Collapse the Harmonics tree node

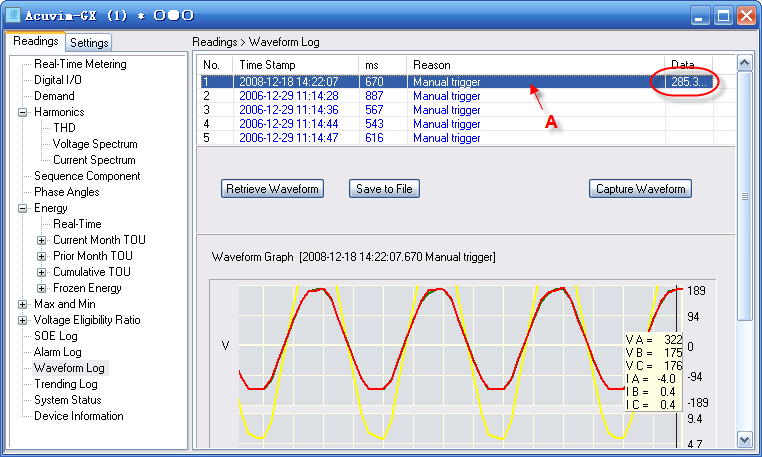22,112
